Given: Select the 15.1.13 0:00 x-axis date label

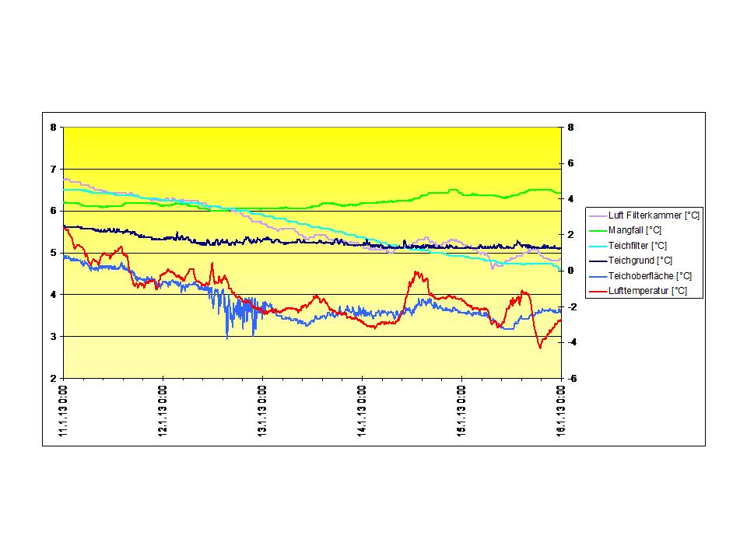Looking at the screenshot, I should [x=462, y=411].
